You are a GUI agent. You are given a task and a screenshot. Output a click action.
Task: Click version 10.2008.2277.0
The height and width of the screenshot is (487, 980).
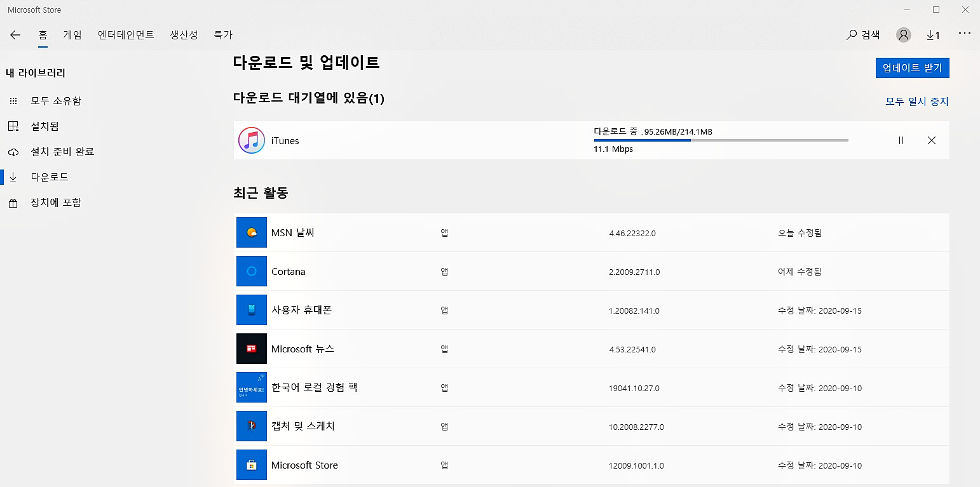tap(636, 427)
